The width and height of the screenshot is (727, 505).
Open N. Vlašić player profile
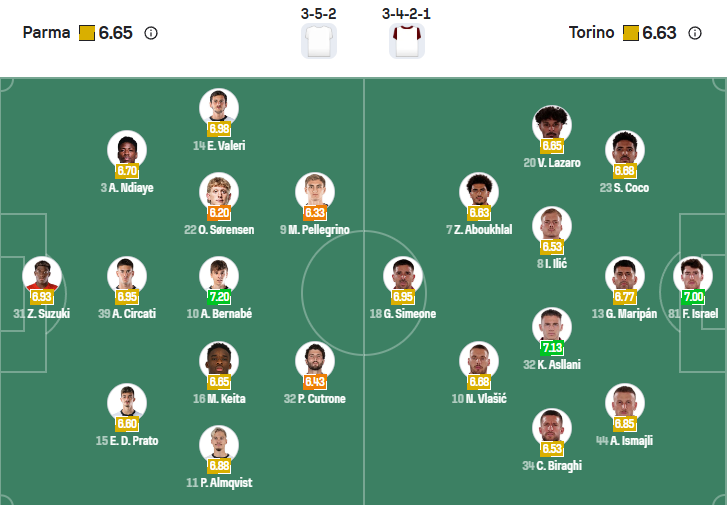(x=479, y=399)
